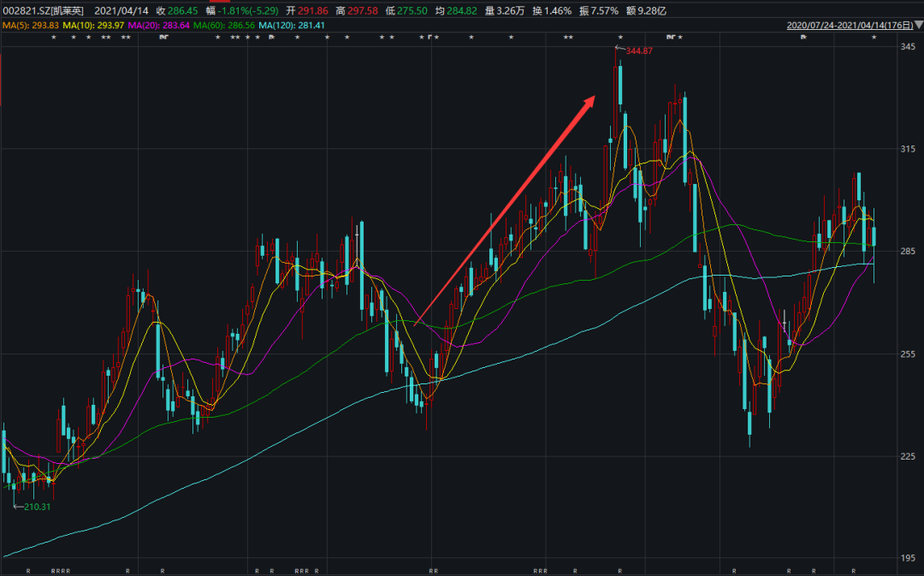
Task: Click the 345 price axis label
Action: [x=907, y=46]
